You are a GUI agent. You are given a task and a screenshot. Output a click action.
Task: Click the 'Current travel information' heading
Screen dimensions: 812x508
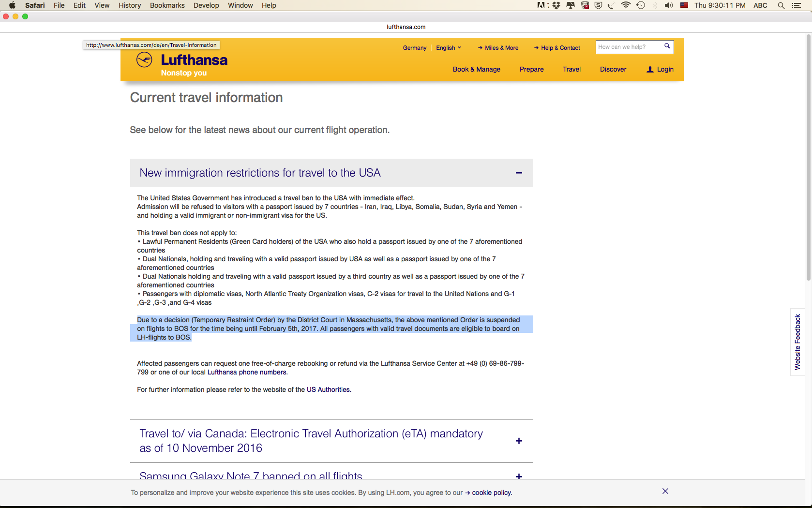tap(206, 98)
